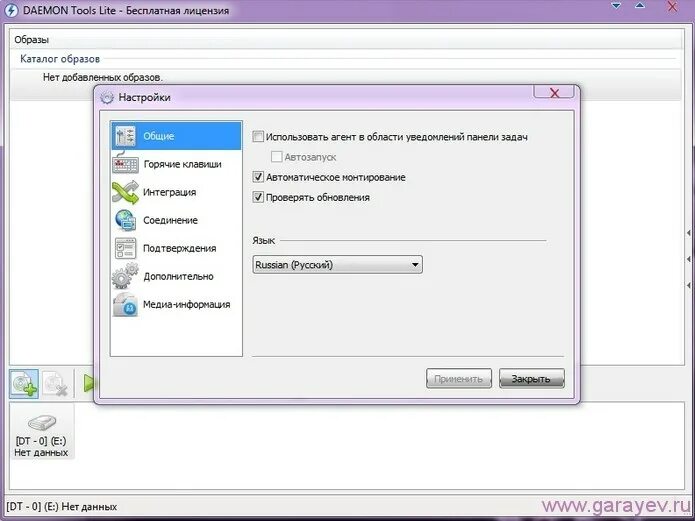Click the Медиа-информация folder icon
695x521 pixels.
(x=125, y=305)
